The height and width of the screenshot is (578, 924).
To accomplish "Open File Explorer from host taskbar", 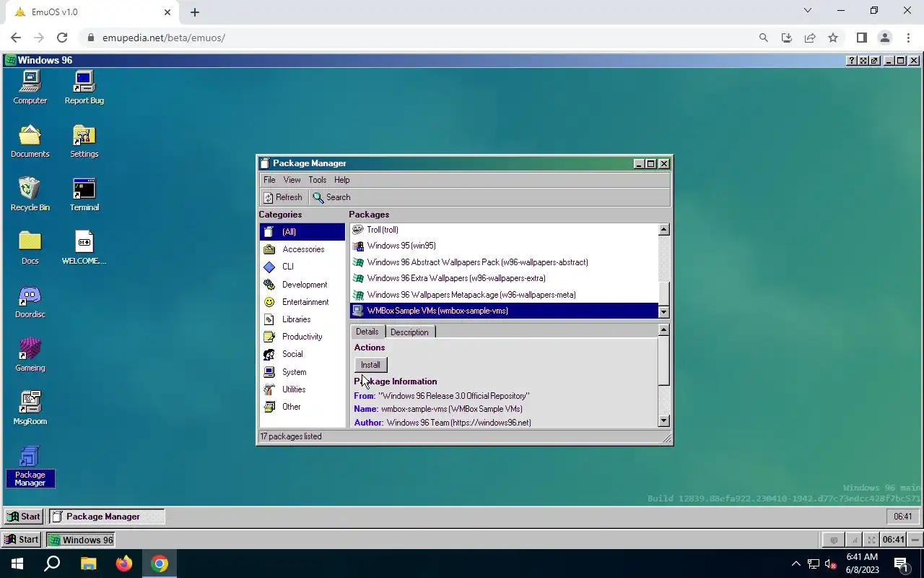I will coord(88,564).
